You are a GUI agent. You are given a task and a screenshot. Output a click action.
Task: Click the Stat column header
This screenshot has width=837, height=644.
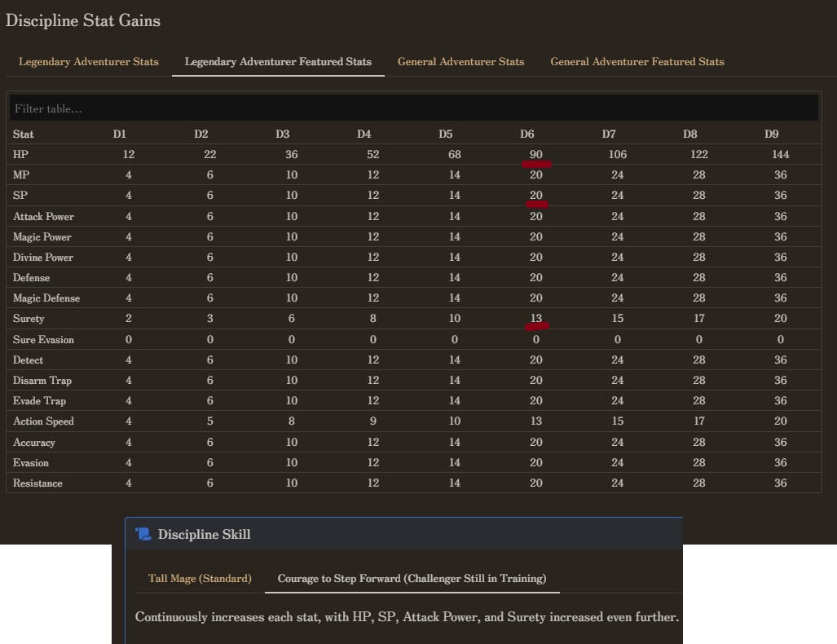(x=23, y=134)
